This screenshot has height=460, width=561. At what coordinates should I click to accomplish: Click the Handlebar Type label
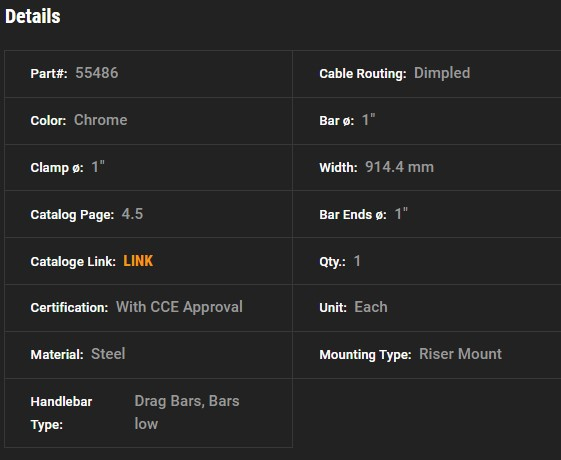tap(61, 413)
